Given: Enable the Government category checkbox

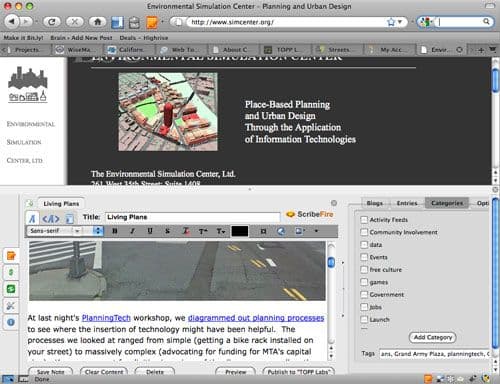Looking at the screenshot, I should point(364,295).
